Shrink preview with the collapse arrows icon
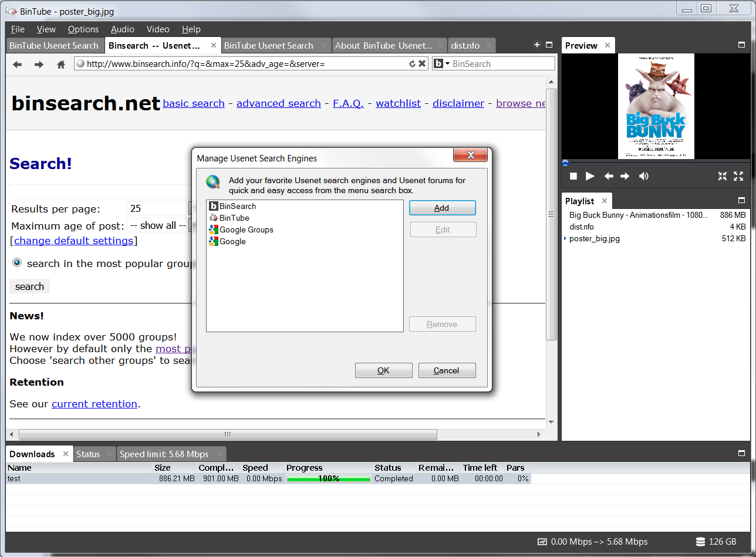The image size is (756, 557). 723,176
